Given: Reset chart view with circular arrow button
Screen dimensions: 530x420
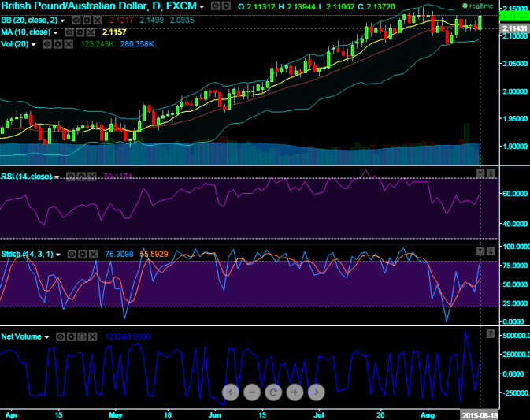Looking at the screenshot, I should [273, 392].
